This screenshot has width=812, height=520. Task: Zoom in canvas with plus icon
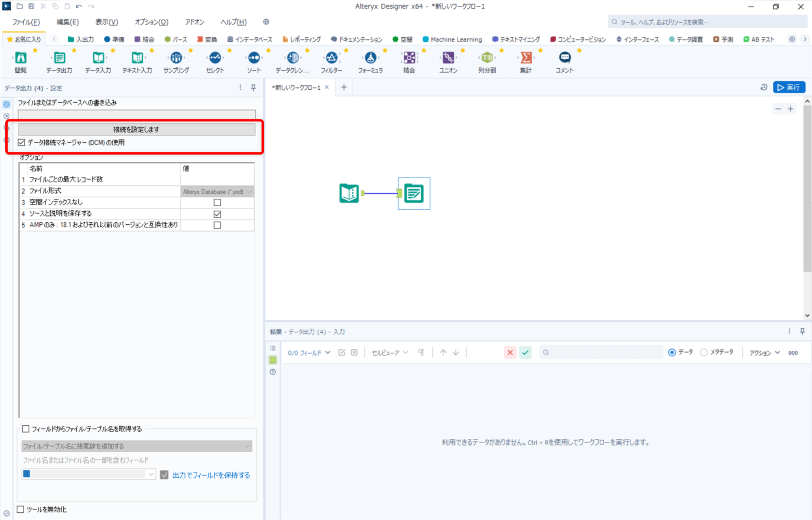[790, 109]
